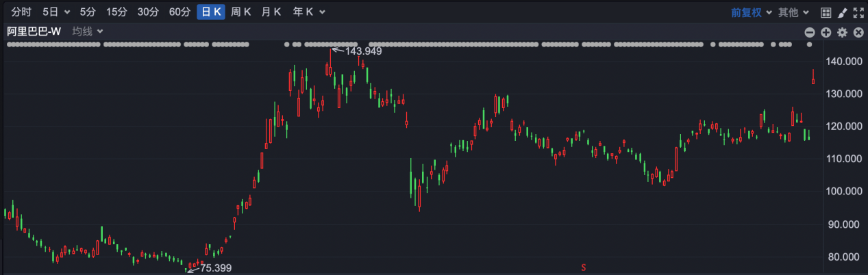
Task: Switch to 分时 intraday view
Action: pyautogui.click(x=22, y=12)
